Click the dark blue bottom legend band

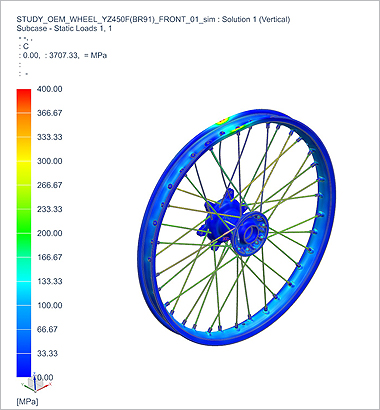click(x=24, y=365)
